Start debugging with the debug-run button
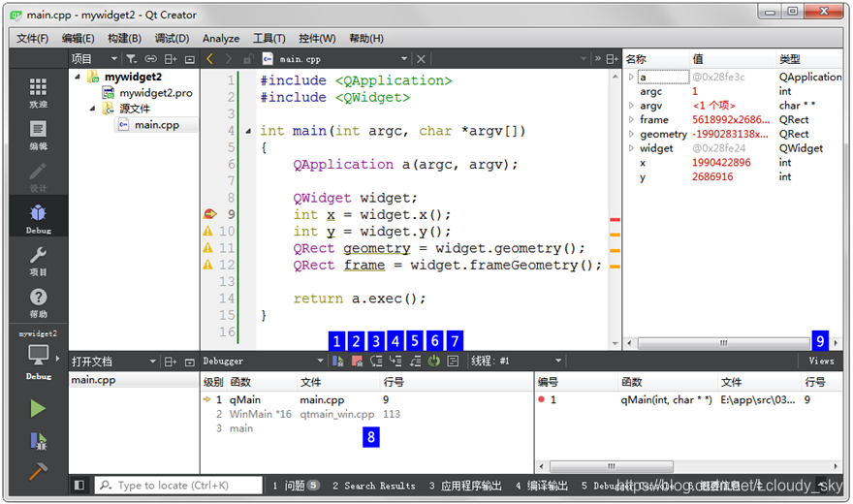The image size is (853, 504). [x=38, y=441]
